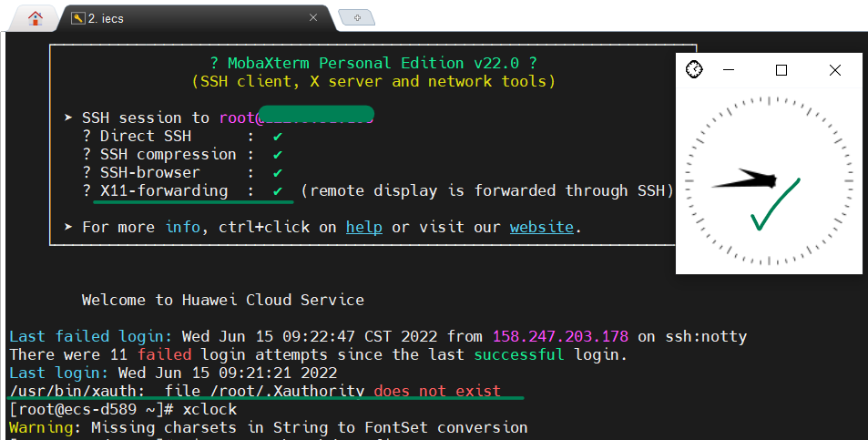
Task: Open a new tab with the plus button
Action: coord(357,17)
